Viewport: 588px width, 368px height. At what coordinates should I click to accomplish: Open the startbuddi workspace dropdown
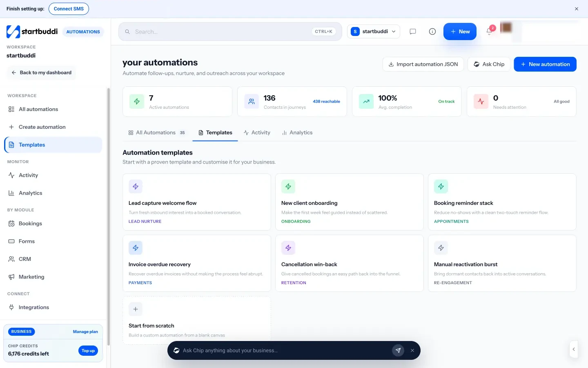(374, 31)
